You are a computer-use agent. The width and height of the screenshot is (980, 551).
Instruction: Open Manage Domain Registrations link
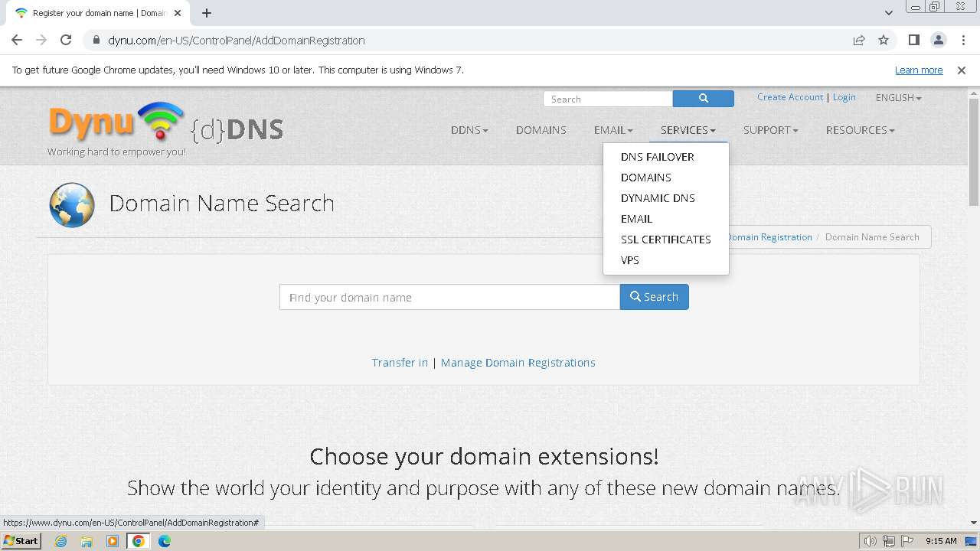click(x=518, y=363)
